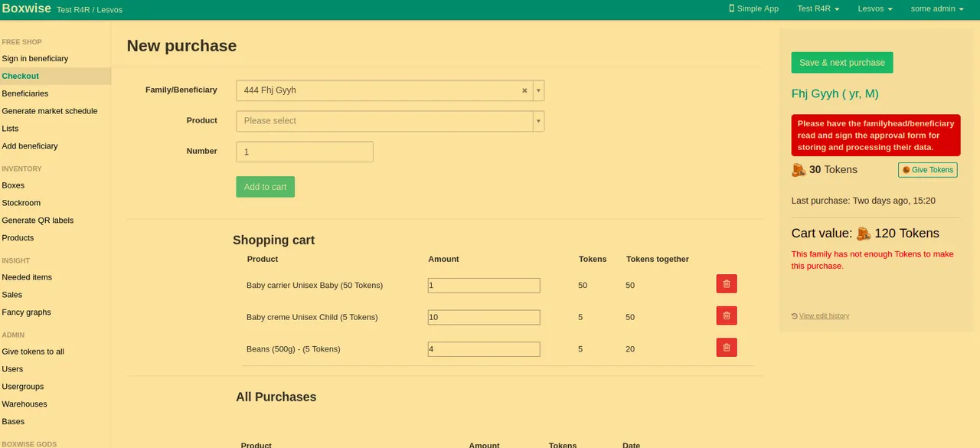Screen dimensions: 980x448
Task: Open the Warehouses page
Action: (x=24, y=404)
